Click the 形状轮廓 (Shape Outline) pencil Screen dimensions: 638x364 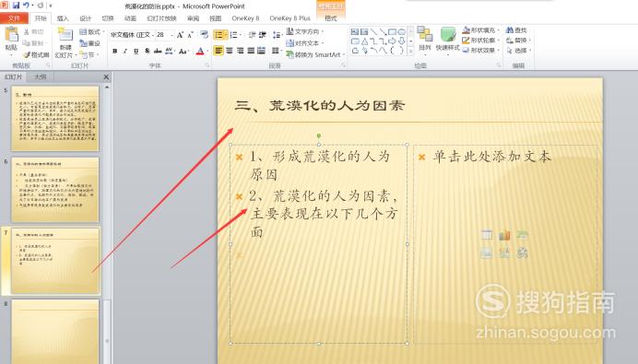(467, 41)
